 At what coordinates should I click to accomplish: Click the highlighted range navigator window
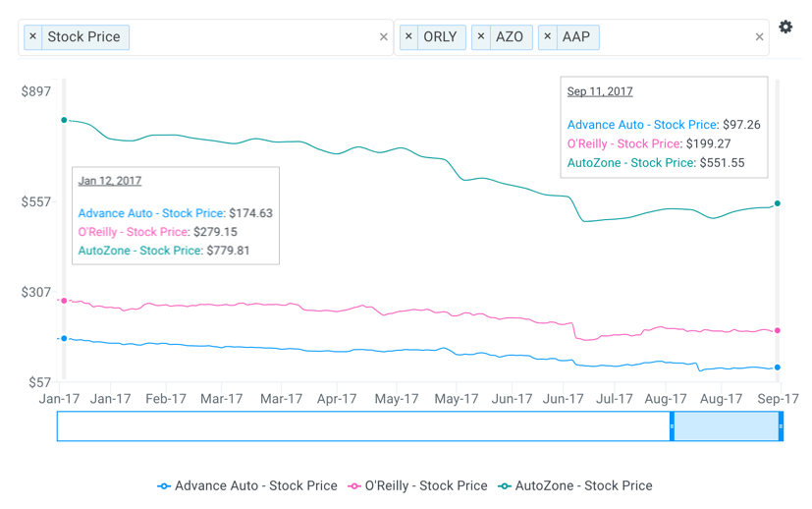click(x=727, y=426)
